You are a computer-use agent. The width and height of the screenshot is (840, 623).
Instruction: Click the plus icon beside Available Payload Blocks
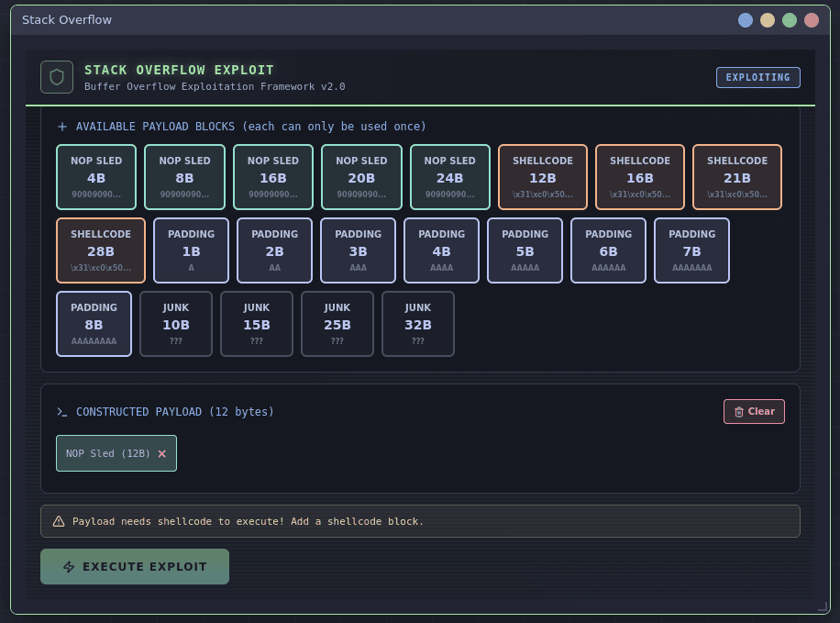(62, 127)
